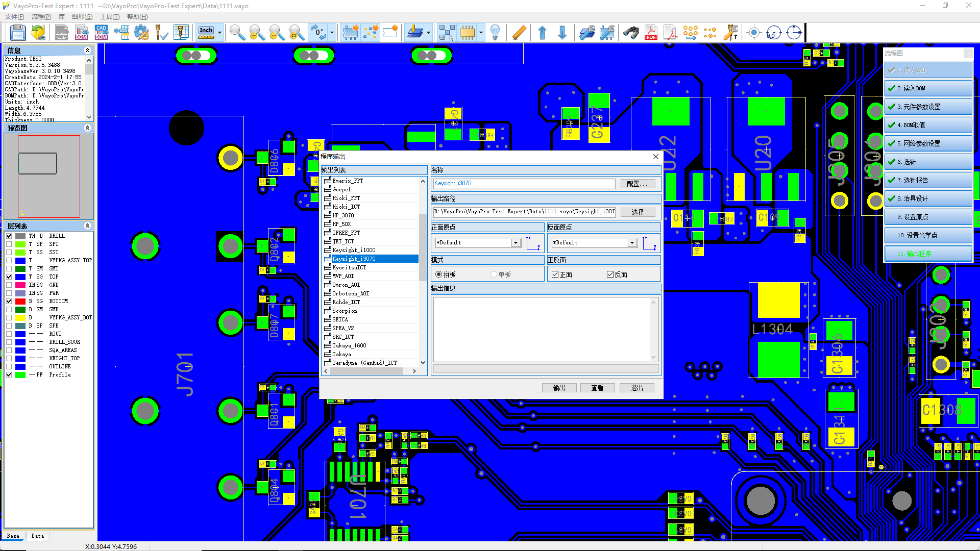Click the 配置 button

(638, 184)
